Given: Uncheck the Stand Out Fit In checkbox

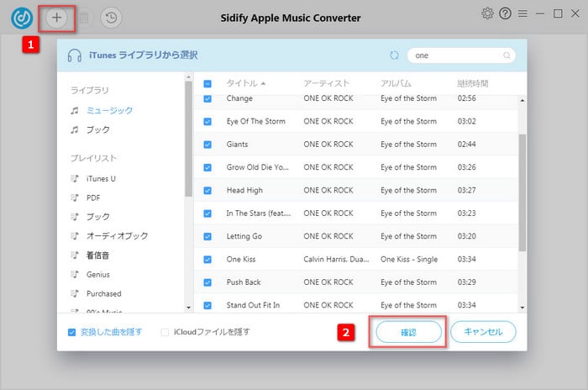Looking at the screenshot, I should click(x=207, y=305).
